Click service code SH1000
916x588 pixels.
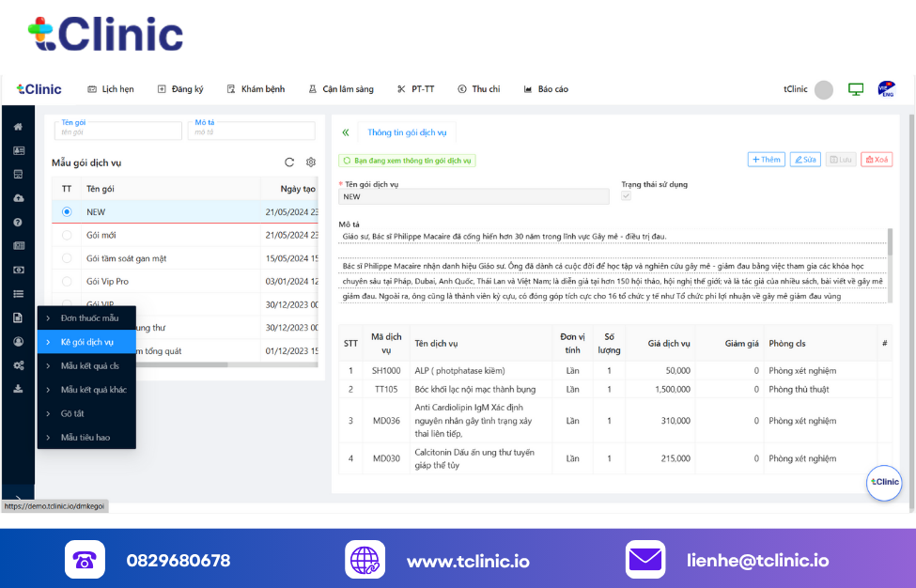point(386,371)
